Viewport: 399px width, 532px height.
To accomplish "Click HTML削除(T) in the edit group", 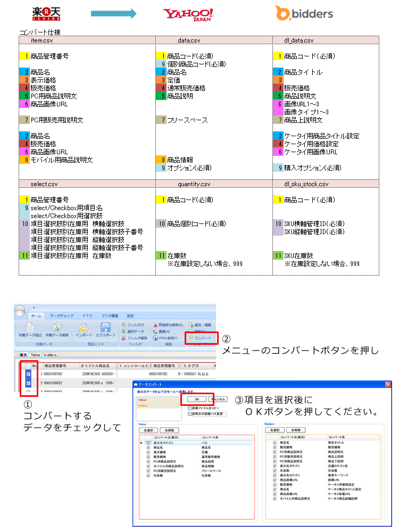I will click(165, 338).
